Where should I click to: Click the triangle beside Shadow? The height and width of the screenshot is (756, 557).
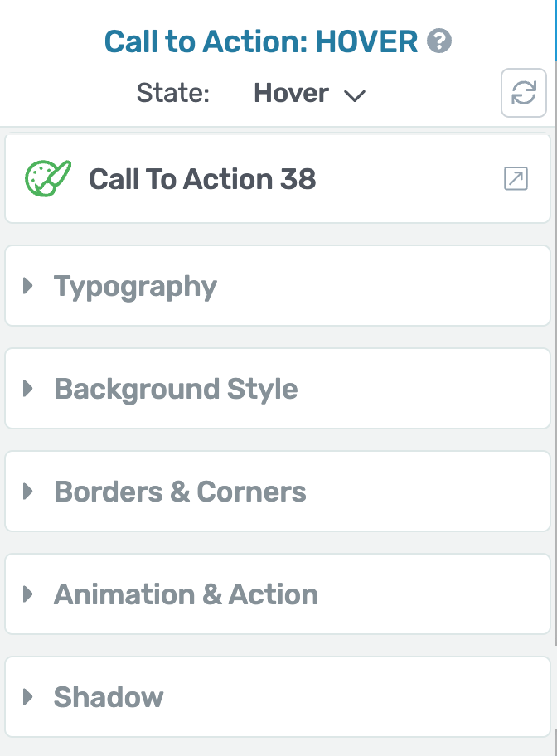pos(29,697)
